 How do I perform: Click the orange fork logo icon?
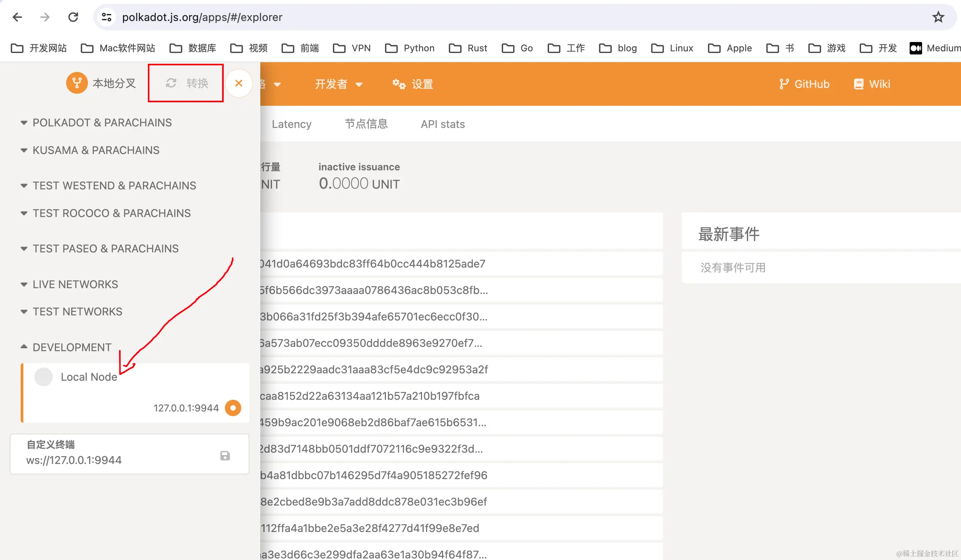pyautogui.click(x=77, y=83)
